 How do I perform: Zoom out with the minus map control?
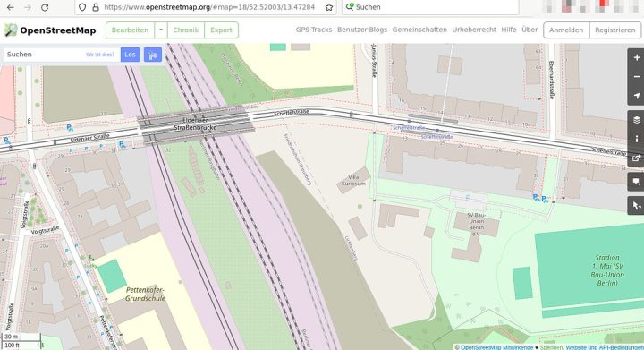636,77
